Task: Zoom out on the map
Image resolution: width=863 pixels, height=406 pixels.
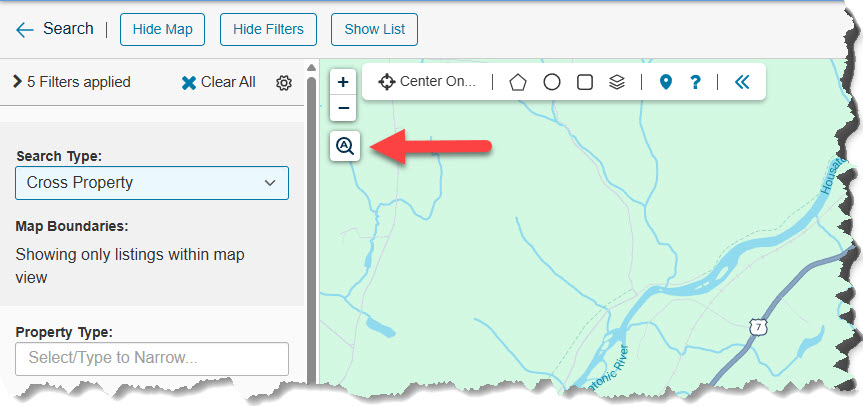Action: click(343, 108)
